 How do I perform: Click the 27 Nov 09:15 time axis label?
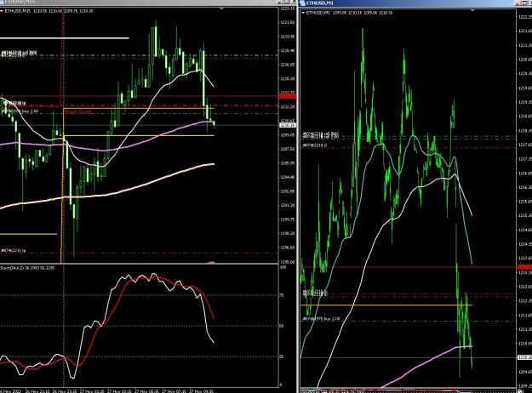pyautogui.click(x=201, y=391)
